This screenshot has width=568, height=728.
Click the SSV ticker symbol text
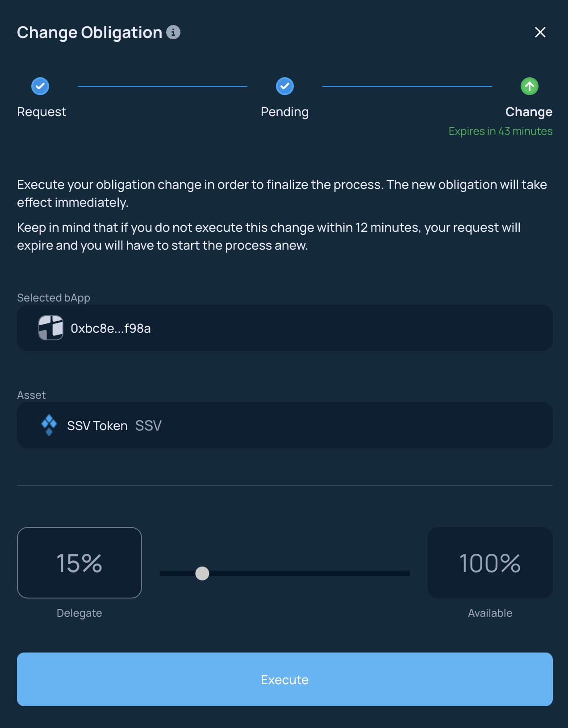click(148, 426)
